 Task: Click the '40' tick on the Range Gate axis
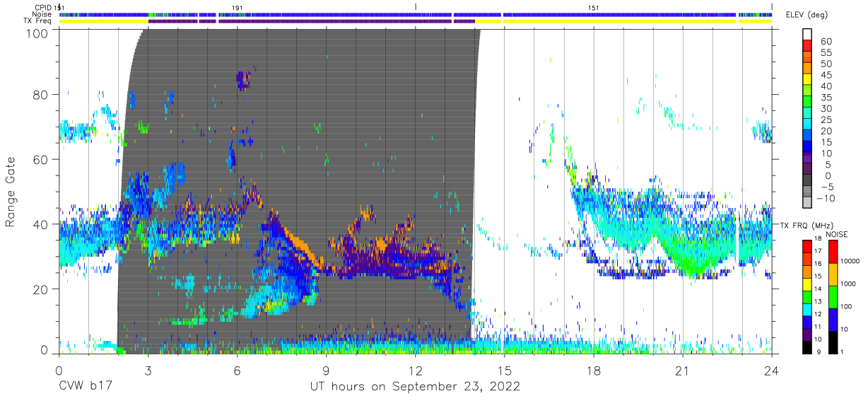click(x=41, y=224)
